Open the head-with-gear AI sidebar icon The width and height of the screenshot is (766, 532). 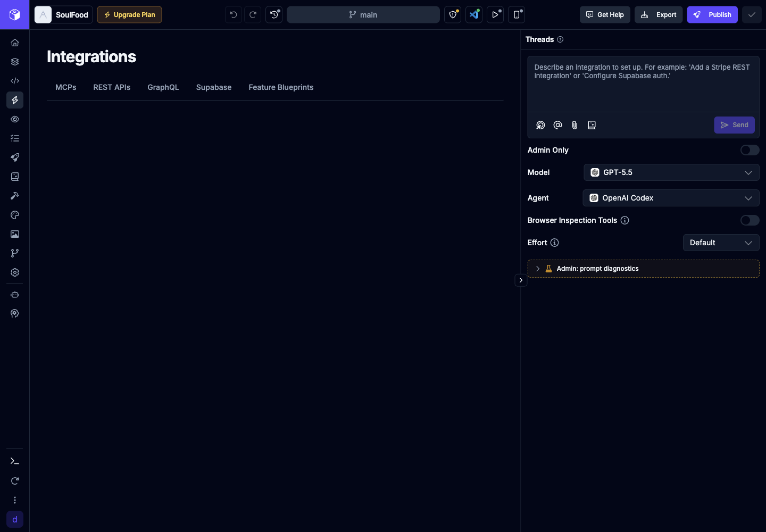click(x=15, y=314)
